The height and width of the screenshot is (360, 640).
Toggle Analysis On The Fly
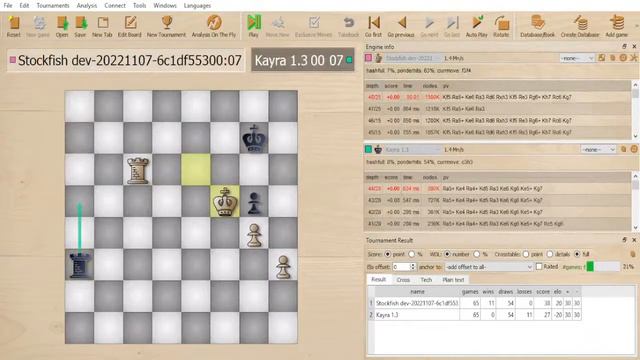pyautogui.click(x=214, y=26)
